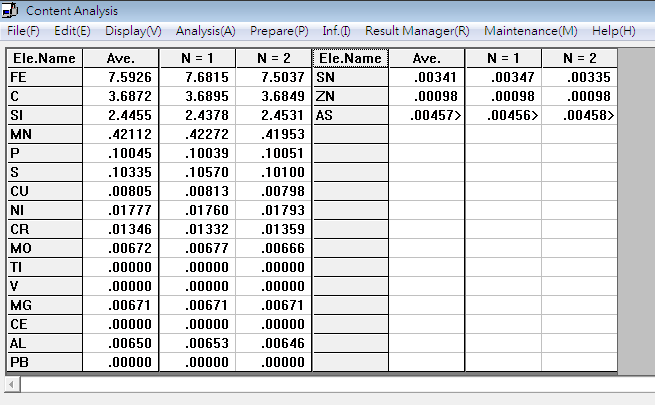Select the SI element row header

[43, 116]
